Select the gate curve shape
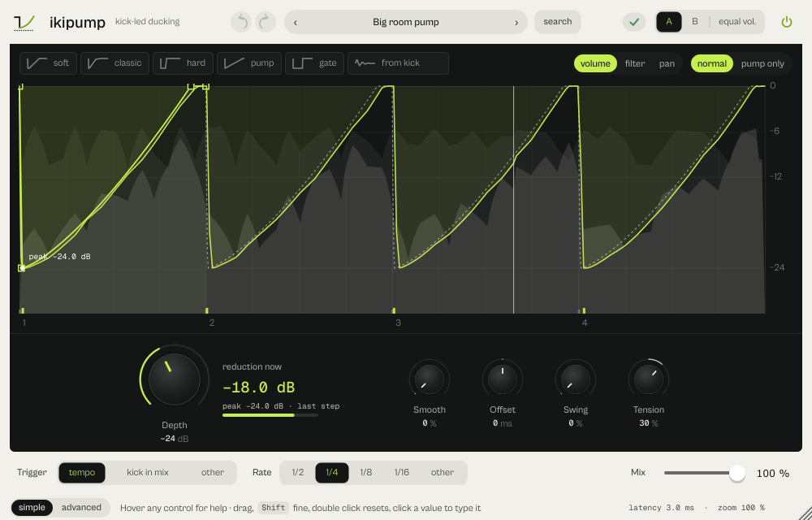 click(314, 63)
